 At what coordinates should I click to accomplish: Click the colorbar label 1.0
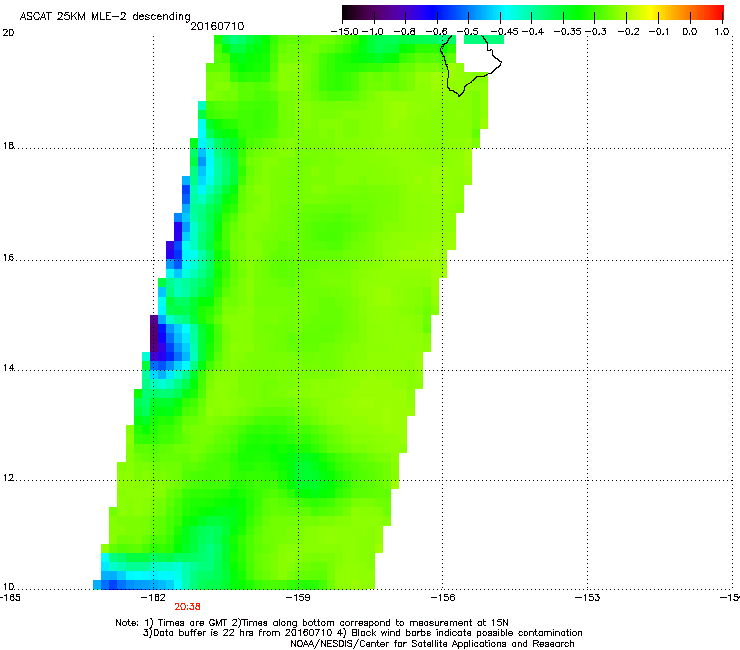[722, 32]
